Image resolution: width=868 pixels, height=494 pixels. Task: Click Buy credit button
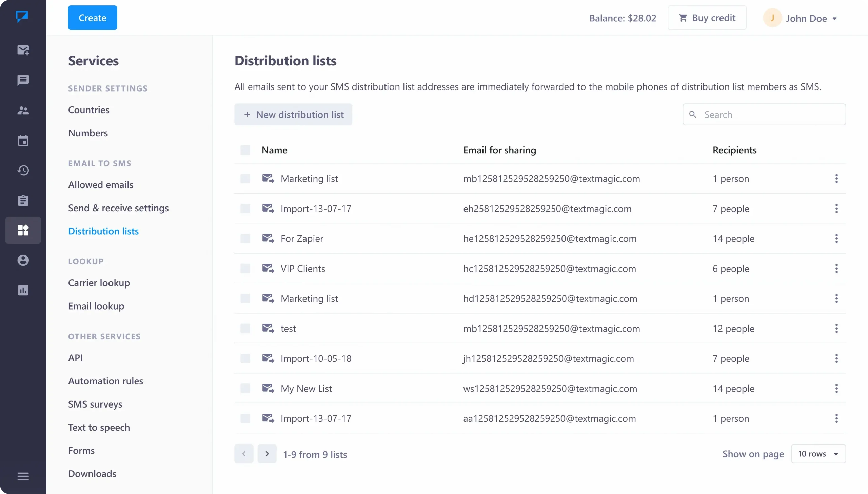[x=707, y=18]
